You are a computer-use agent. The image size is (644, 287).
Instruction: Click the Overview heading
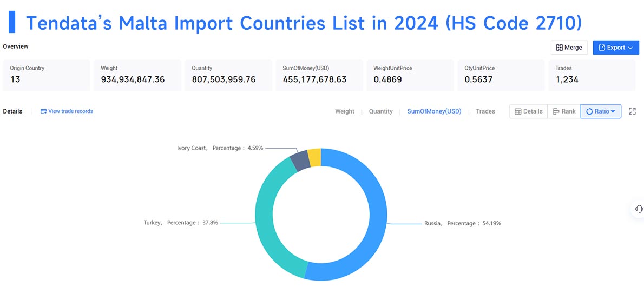[x=16, y=46]
